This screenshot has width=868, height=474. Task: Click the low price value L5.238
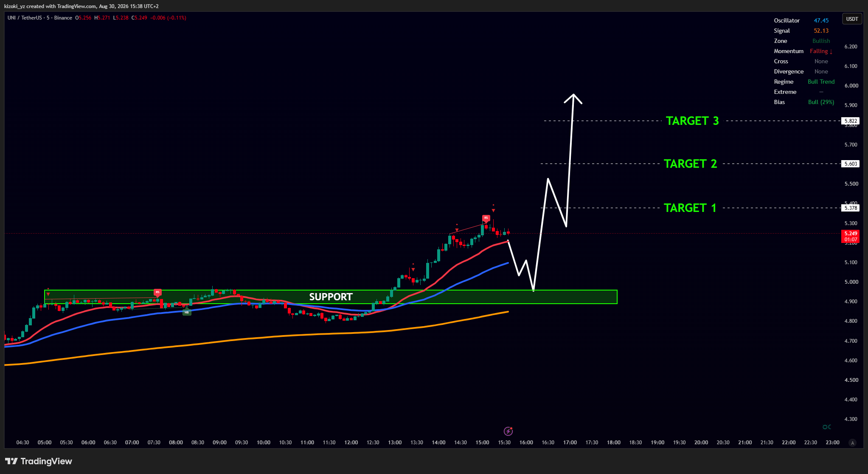point(121,18)
